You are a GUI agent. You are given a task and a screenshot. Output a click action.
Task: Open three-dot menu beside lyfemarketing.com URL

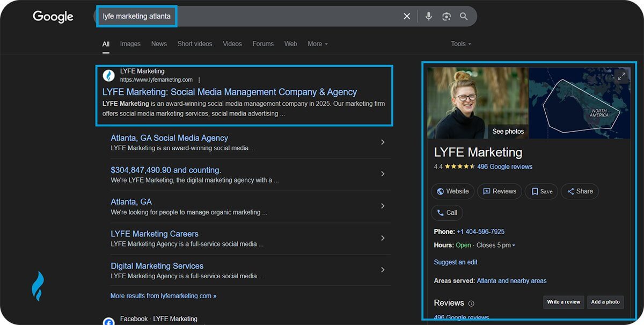pyautogui.click(x=200, y=80)
